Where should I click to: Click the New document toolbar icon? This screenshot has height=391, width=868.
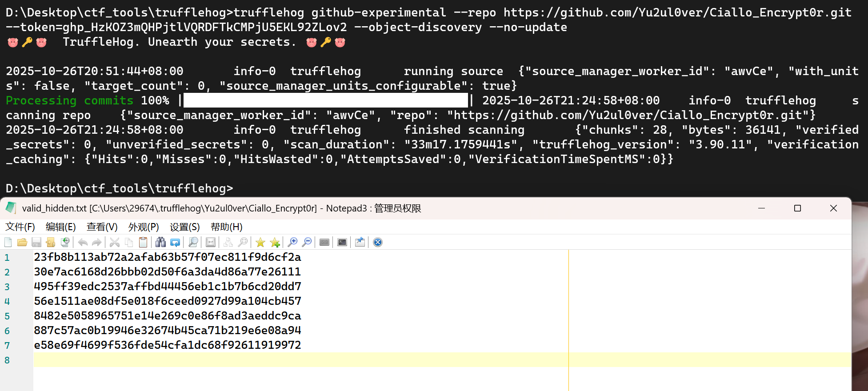point(8,242)
